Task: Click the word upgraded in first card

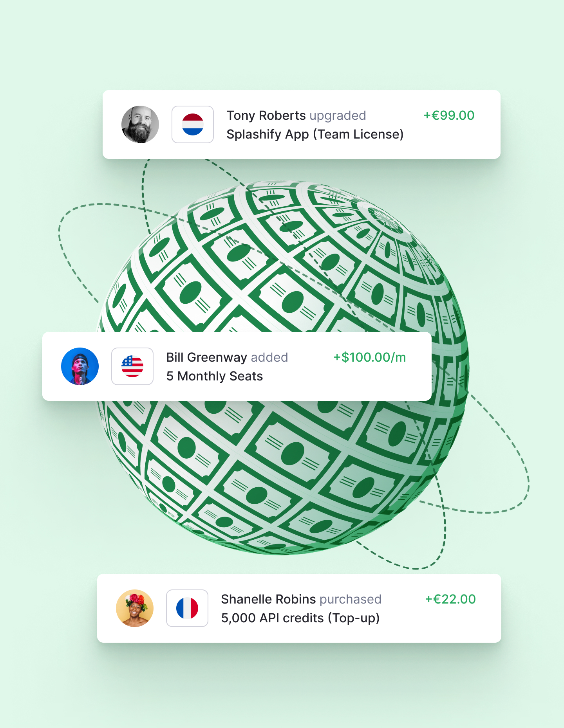Action: pos(338,116)
